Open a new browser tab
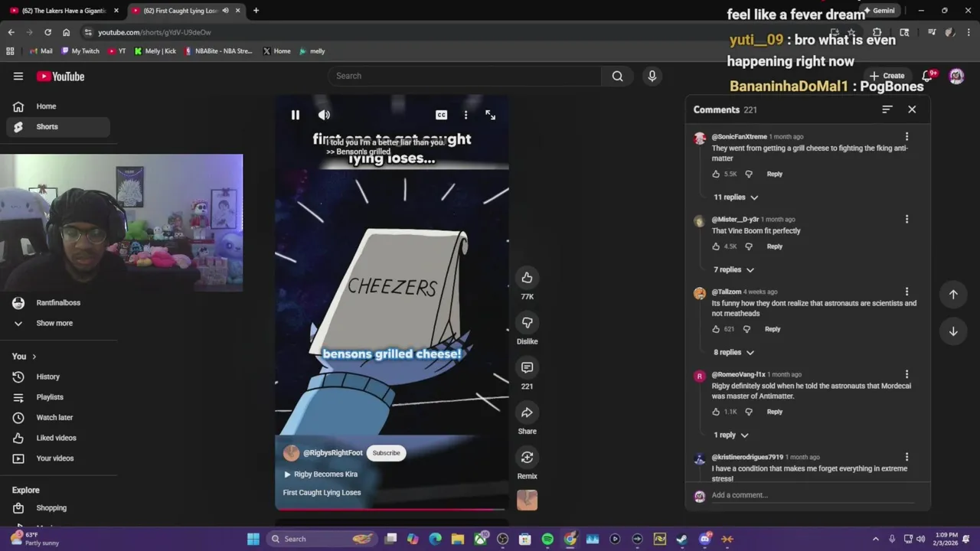The width and height of the screenshot is (980, 551). pyautogui.click(x=256, y=11)
